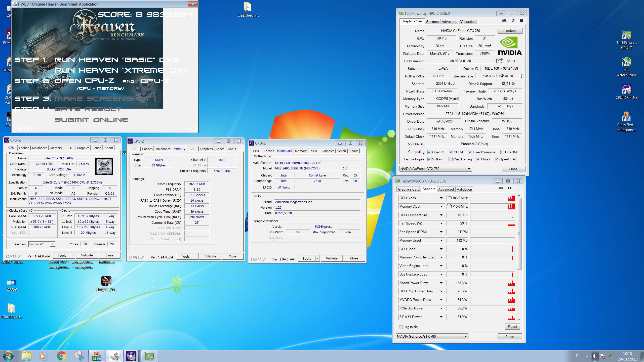Image resolution: width=644 pixels, height=362 pixels.
Task: Toggle the CUDA checkbox
Action: pyautogui.click(x=451, y=152)
